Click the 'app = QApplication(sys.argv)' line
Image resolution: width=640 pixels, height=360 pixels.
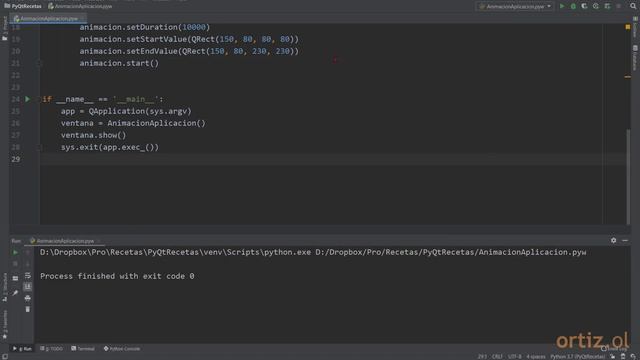tap(126, 111)
